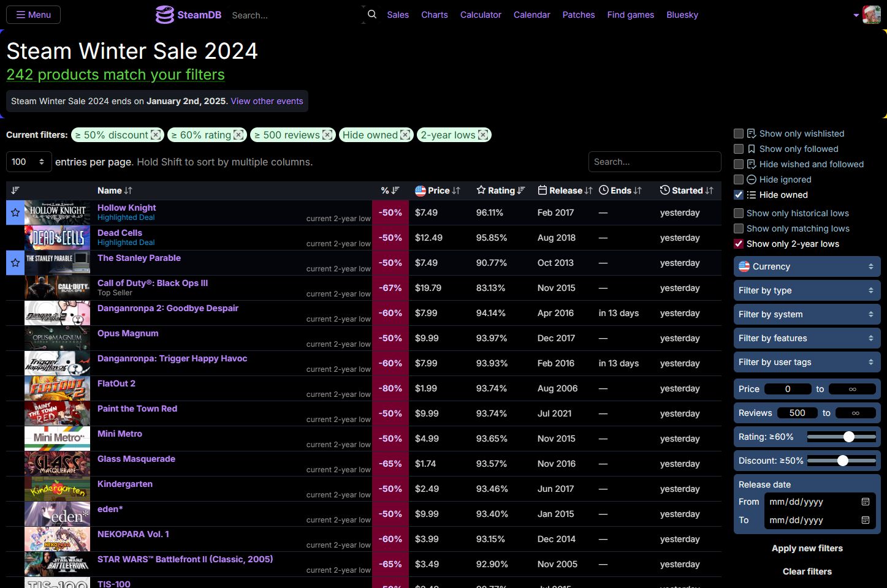This screenshot has height=588, width=887.
Task: Uncheck Show only 2-year lows checkbox
Action: click(739, 244)
